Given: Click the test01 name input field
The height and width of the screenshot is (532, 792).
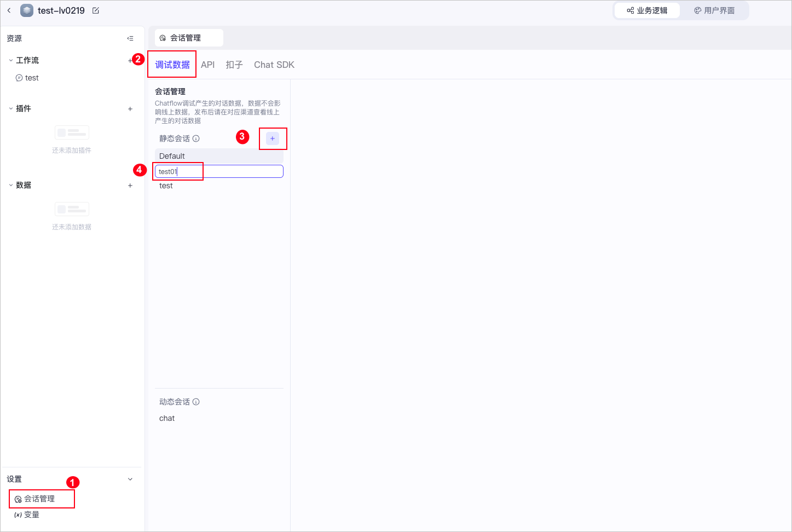Looking at the screenshot, I should tap(219, 171).
